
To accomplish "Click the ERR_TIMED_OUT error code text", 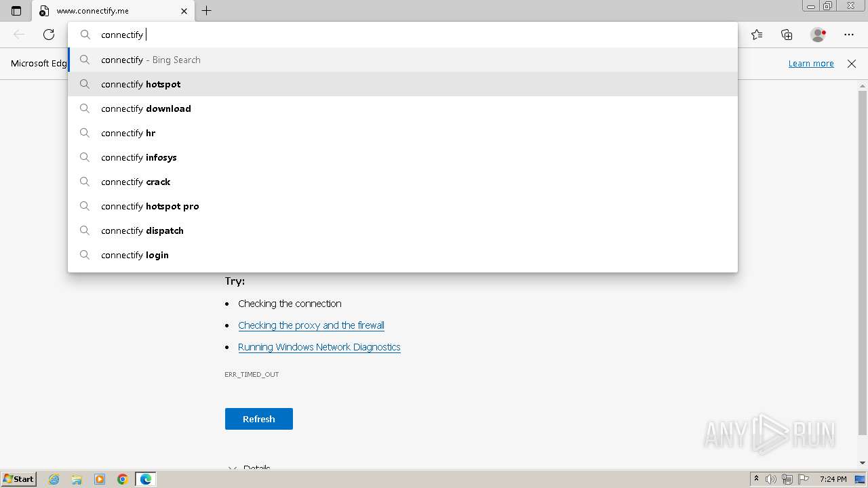I will point(252,374).
